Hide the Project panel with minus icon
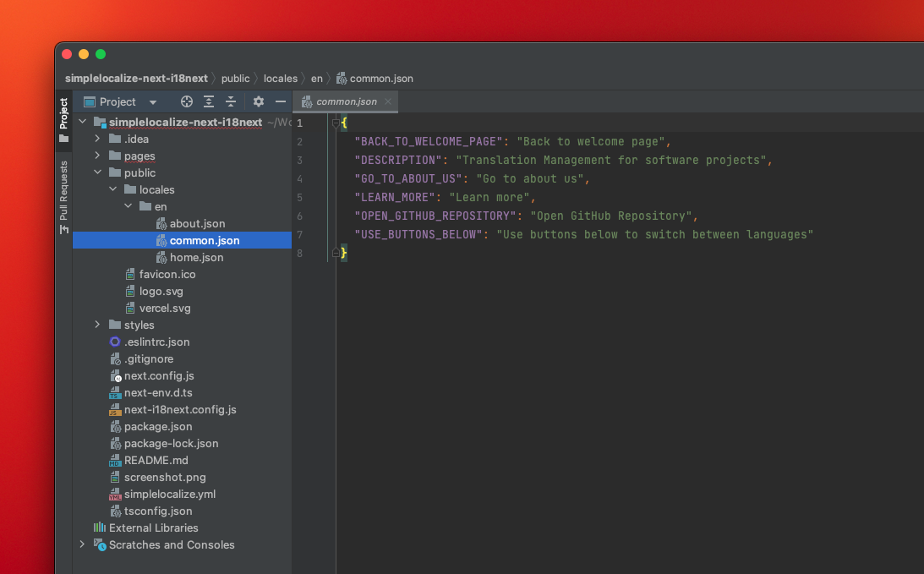The image size is (924, 574). [281, 101]
